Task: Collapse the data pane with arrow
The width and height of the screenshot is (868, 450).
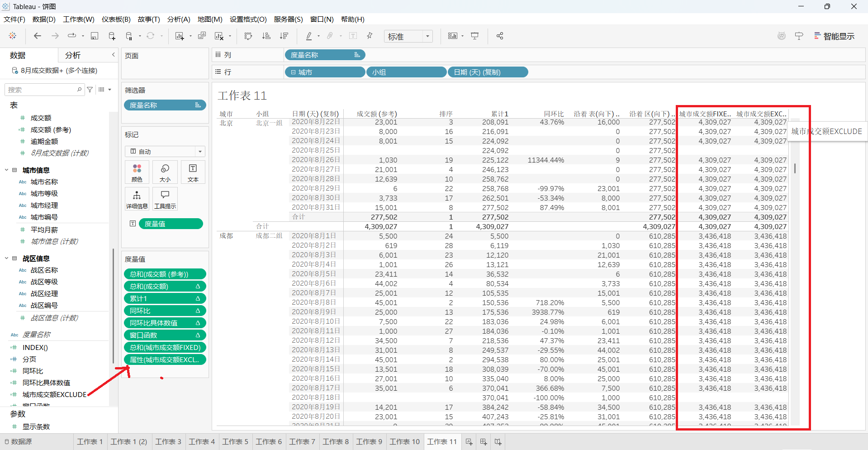Action: coord(114,55)
